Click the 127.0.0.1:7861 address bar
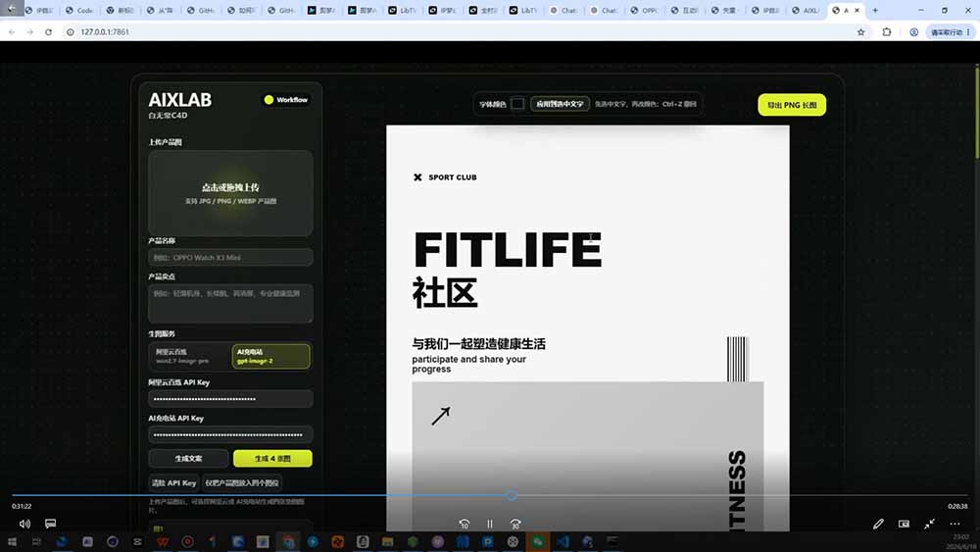 (463, 32)
